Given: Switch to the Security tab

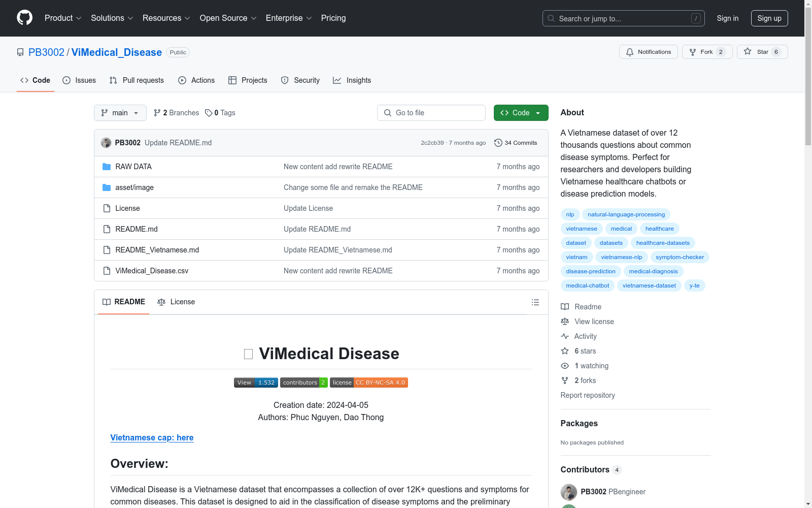Looking at the screenshot, I should tap(300, 80).
